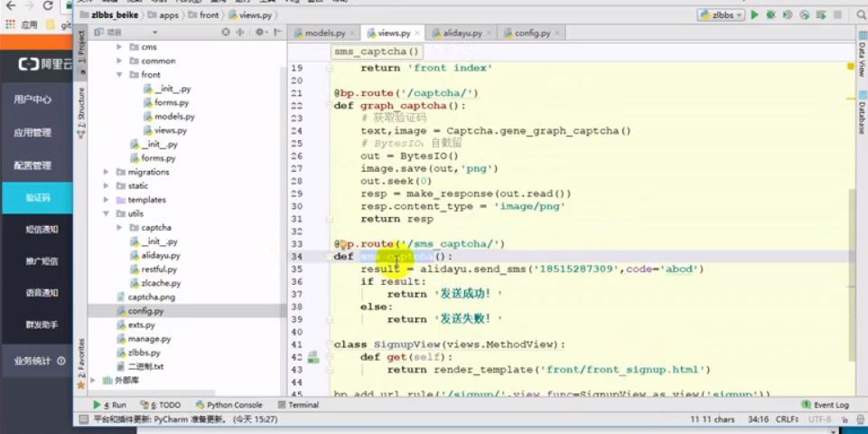Run the zlbbs configuration with green play button
The image size is (868, 434).
754,15
